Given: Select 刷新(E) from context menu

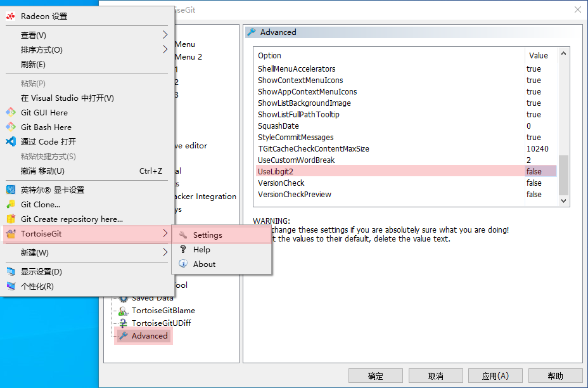Looking at the screenshot, I should point(87,65).
